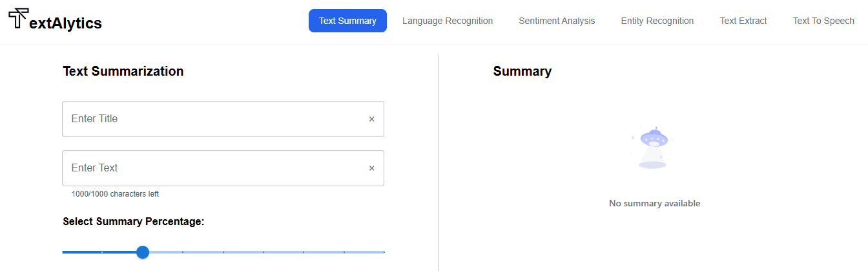Set summary slider to far right end
This screenshot has width=868, height=271.
(384, 252)
